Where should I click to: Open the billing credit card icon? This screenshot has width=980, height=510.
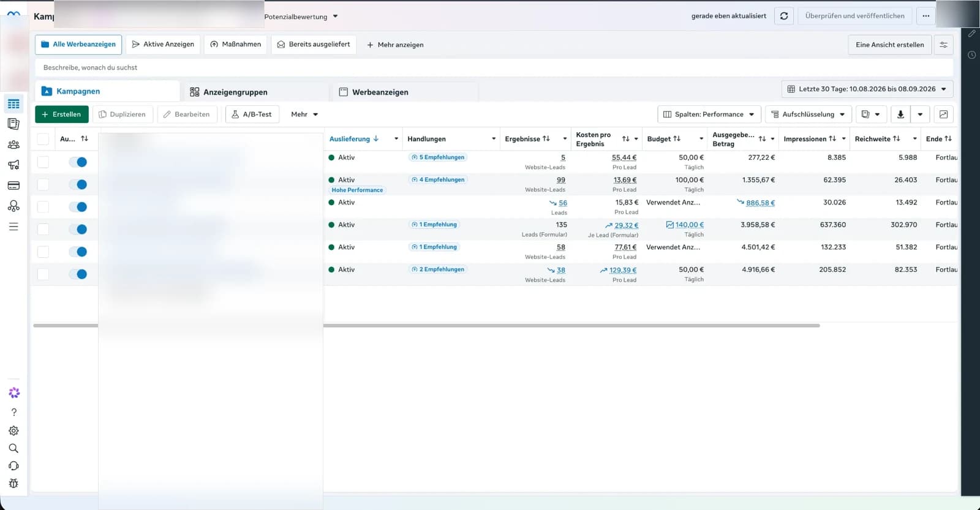[13, 186]
